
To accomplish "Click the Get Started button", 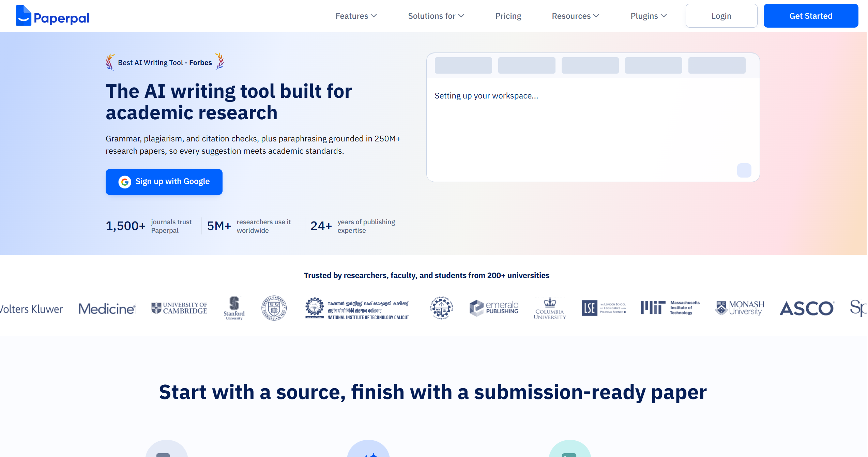I will pos(810,16).
